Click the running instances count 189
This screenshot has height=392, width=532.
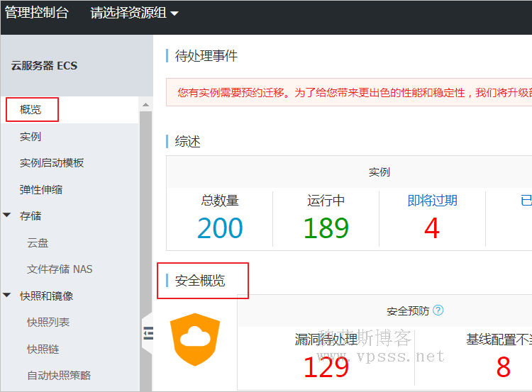326,228
